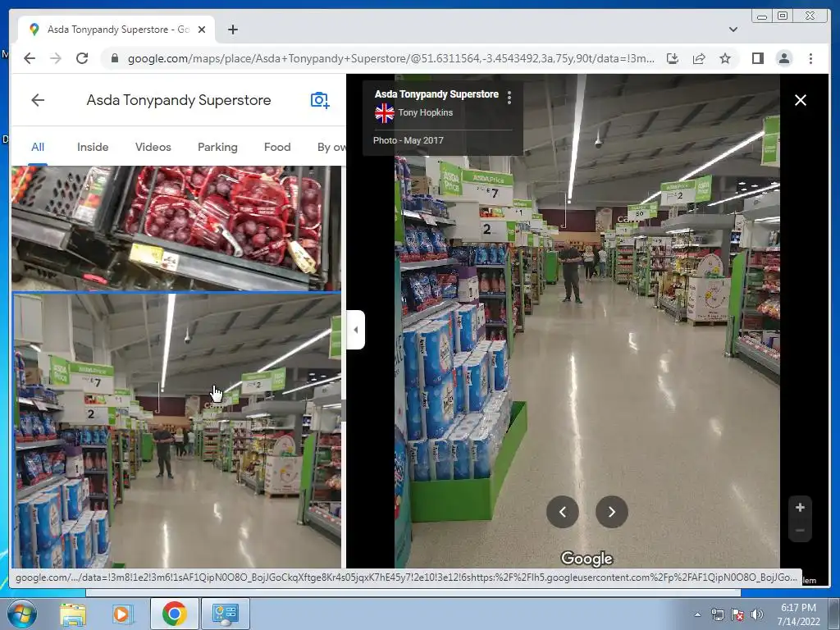This screenshot has height=630, width=840.
Task: Select the All photos tab
Action: pyautogui.click(x=38, y=148)
